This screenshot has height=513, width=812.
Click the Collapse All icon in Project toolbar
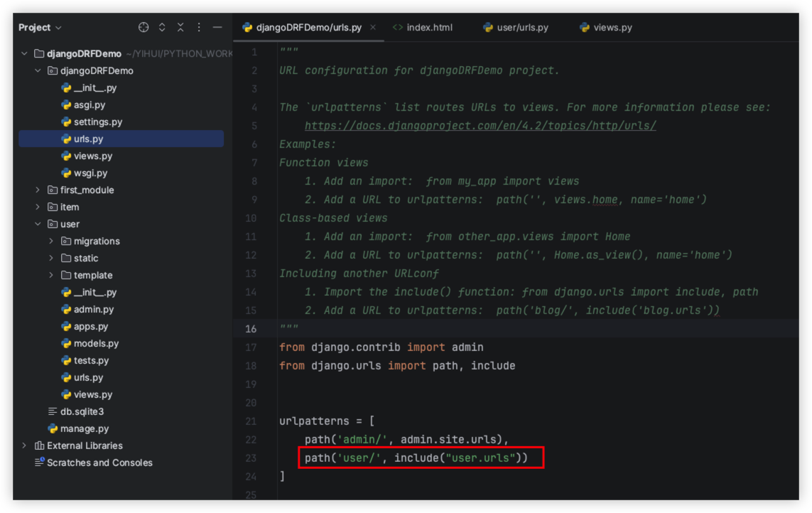[180, 27]
